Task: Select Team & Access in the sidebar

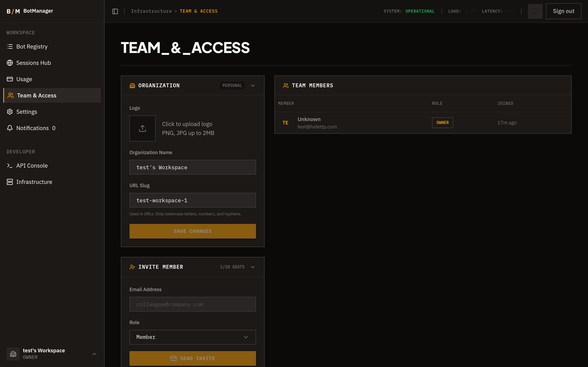Action: tap(37, 95)
